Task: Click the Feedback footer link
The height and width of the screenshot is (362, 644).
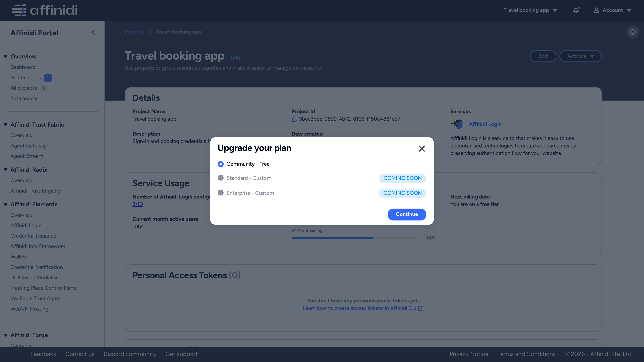Action: pyautogui.click(x=43, y=354)
